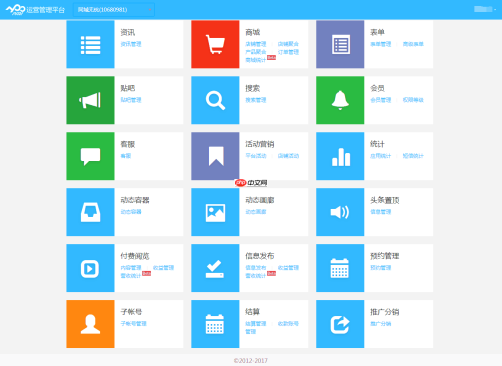Open the 会员管理 link

[x=381, y=100]
